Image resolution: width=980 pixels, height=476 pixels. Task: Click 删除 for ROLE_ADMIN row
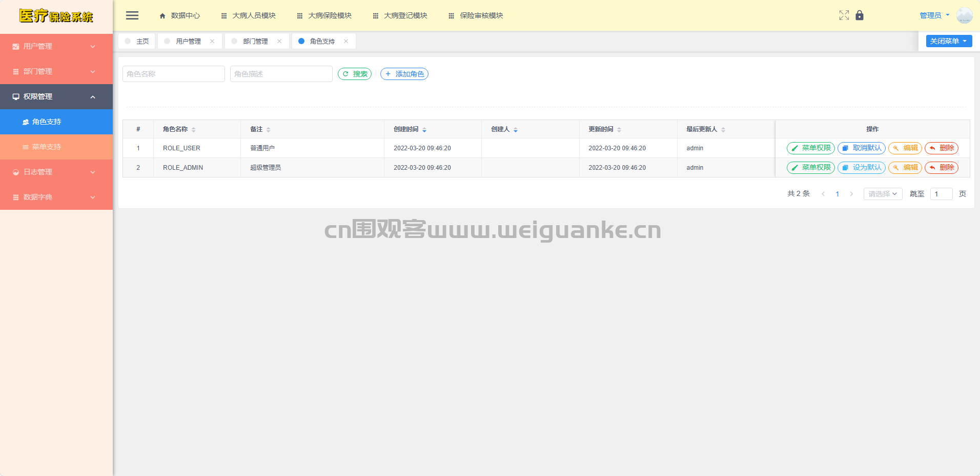(x=942, y=168)
